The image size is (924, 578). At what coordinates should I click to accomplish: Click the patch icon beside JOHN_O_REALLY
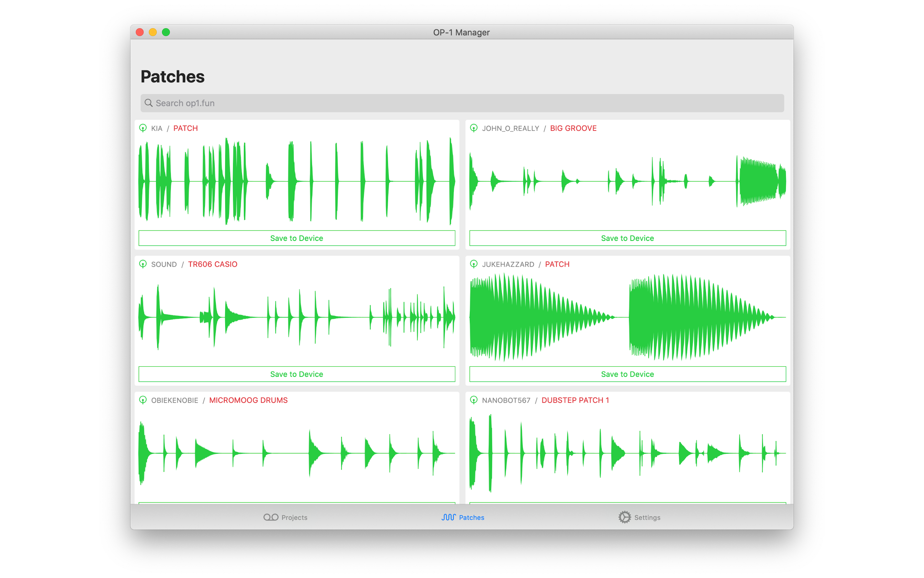(x=474, y=128)
